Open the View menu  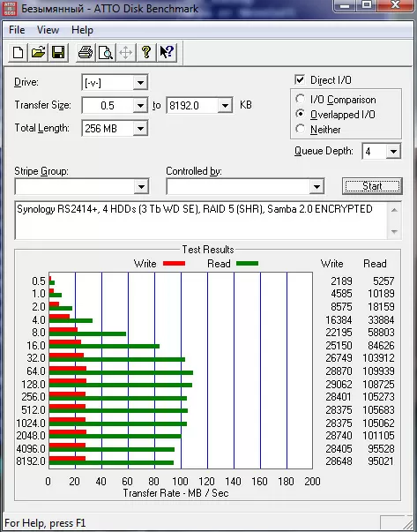[x=48, y=30]
